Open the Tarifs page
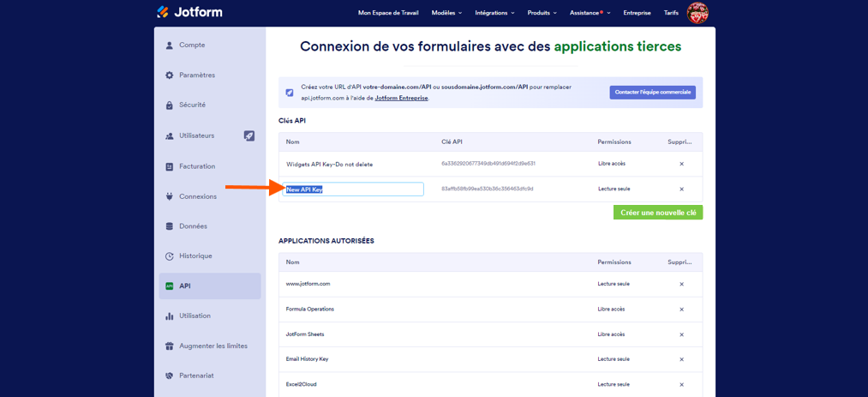 click(671, 13)
